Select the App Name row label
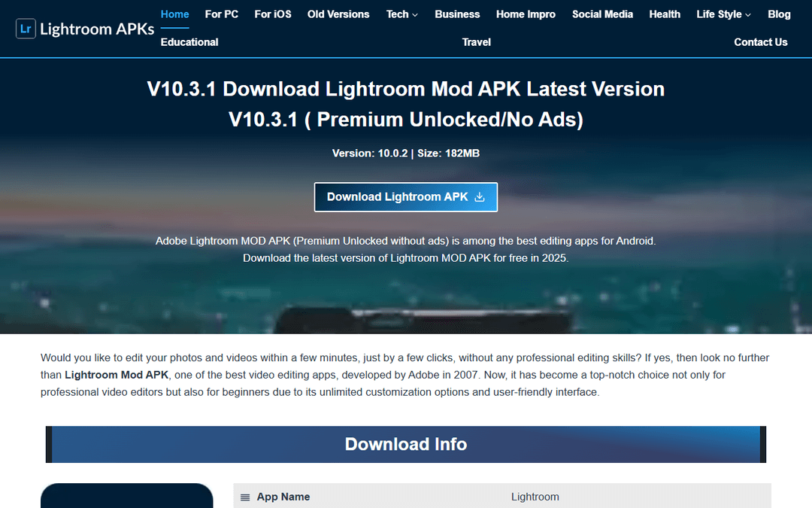This screenshot has height=508, width=812. coord(283,497)
